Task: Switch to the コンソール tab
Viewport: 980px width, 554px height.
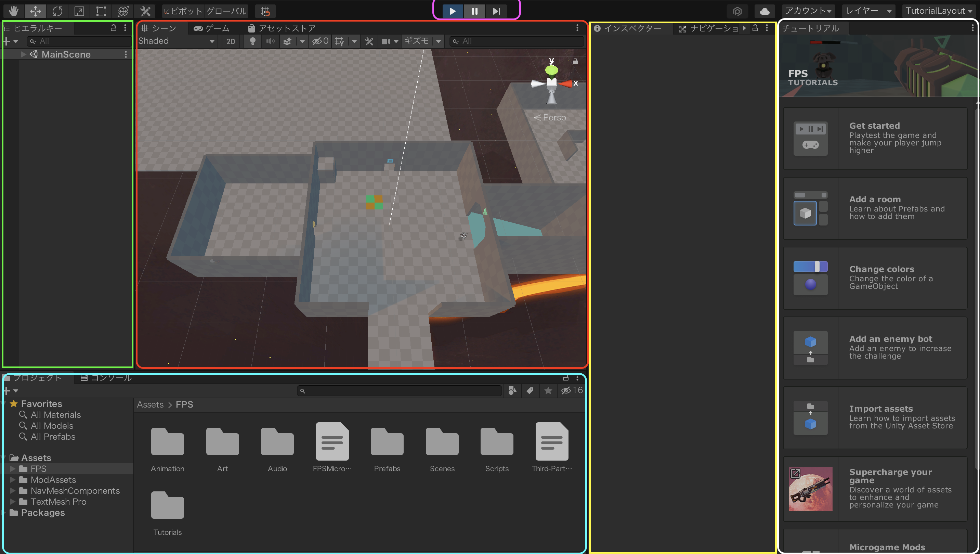Action: tap(106, 378)
